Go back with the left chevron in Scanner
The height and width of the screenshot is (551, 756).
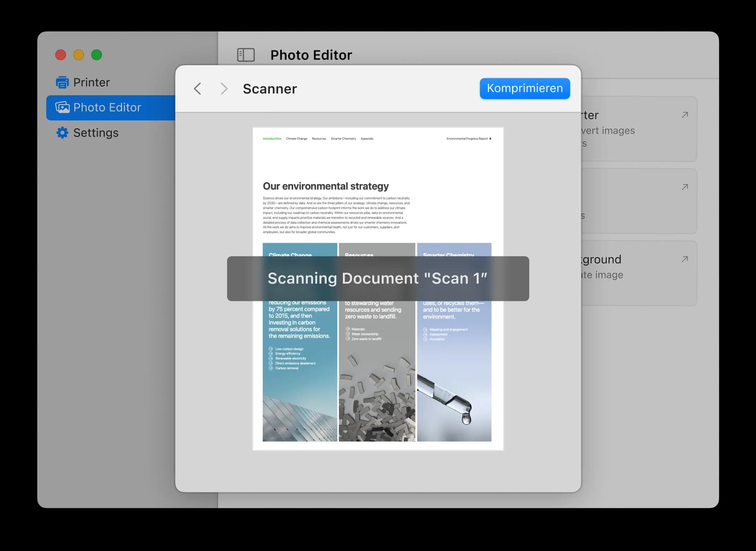pos(198,89)
